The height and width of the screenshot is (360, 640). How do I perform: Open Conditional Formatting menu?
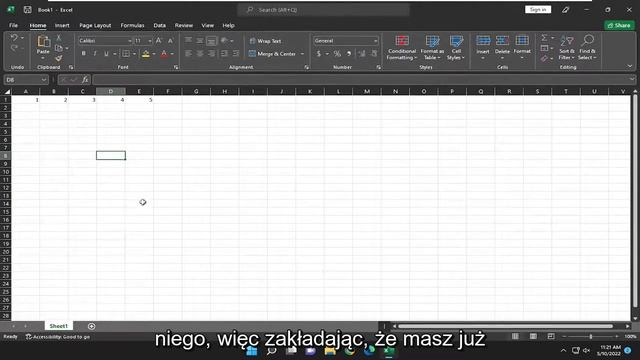(x=402, y=48)
